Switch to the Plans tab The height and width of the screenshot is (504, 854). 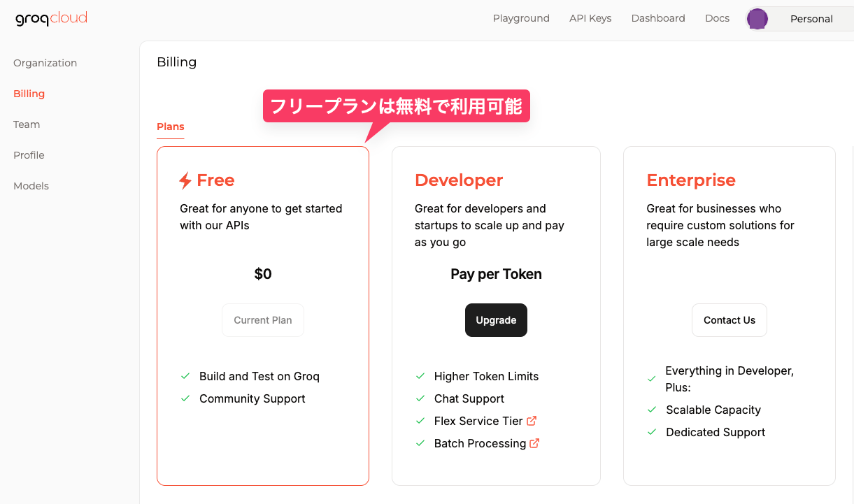point(171,127)
